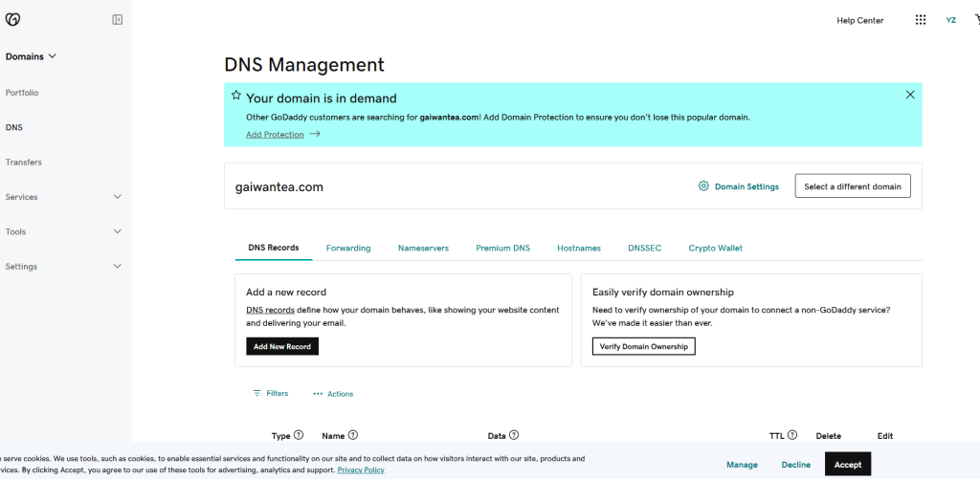Accept the cookie notice

[x=847, y=465]
